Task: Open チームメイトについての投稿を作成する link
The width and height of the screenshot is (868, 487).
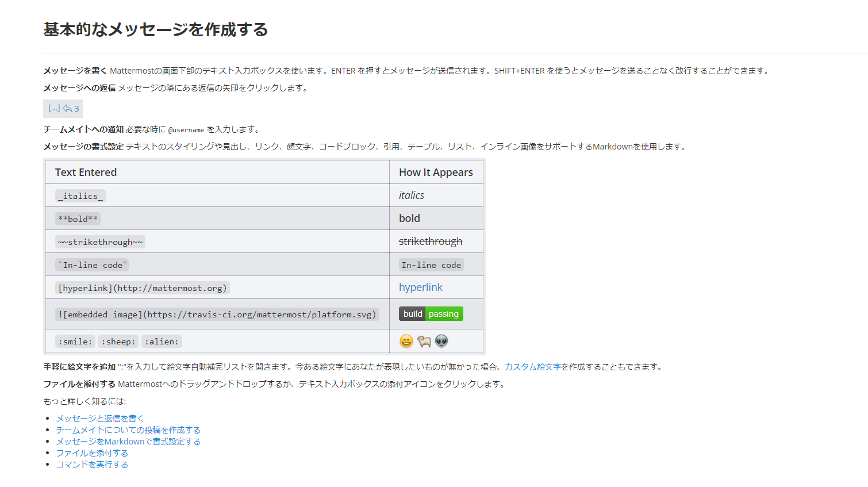Action: tap(128, 430)
